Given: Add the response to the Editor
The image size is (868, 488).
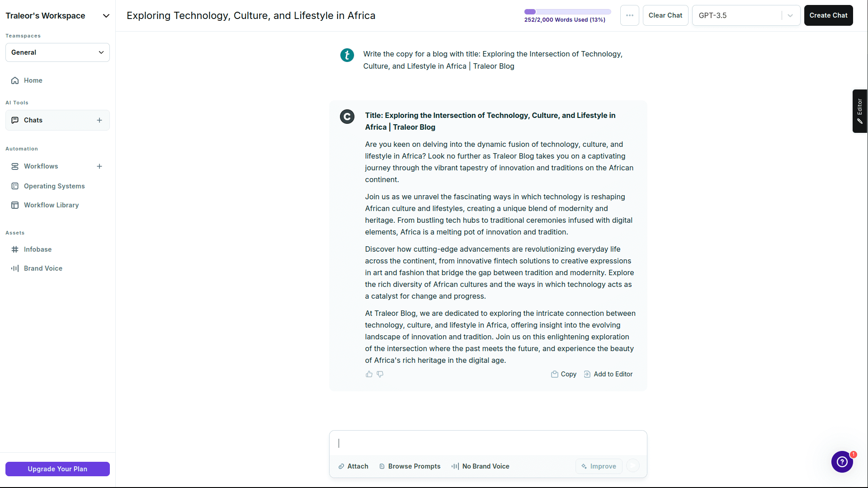Looking at the screenshot, I should 608,374.
